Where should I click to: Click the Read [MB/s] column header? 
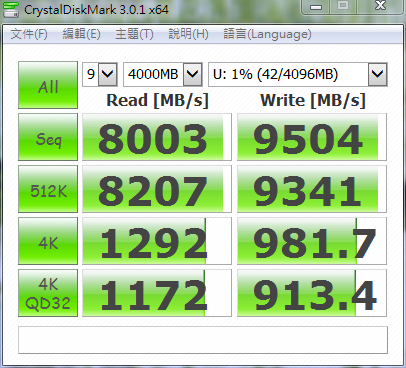[157, 100]
